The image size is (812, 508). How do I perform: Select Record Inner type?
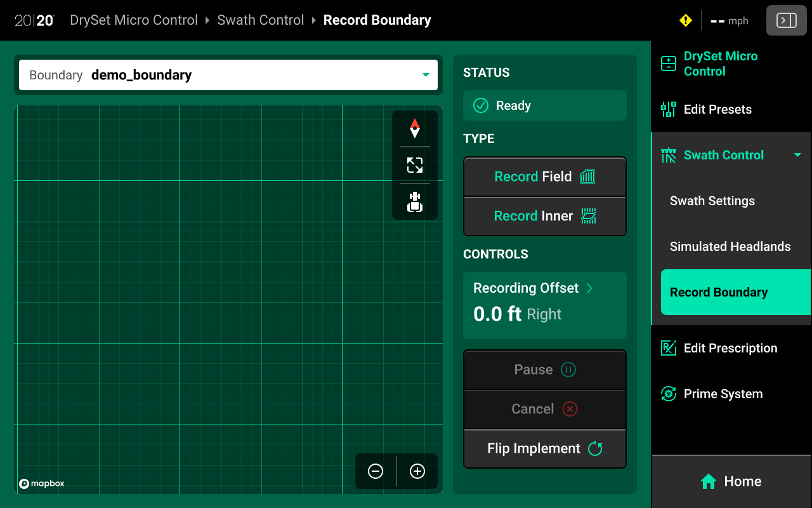click(x=545, y=216)
